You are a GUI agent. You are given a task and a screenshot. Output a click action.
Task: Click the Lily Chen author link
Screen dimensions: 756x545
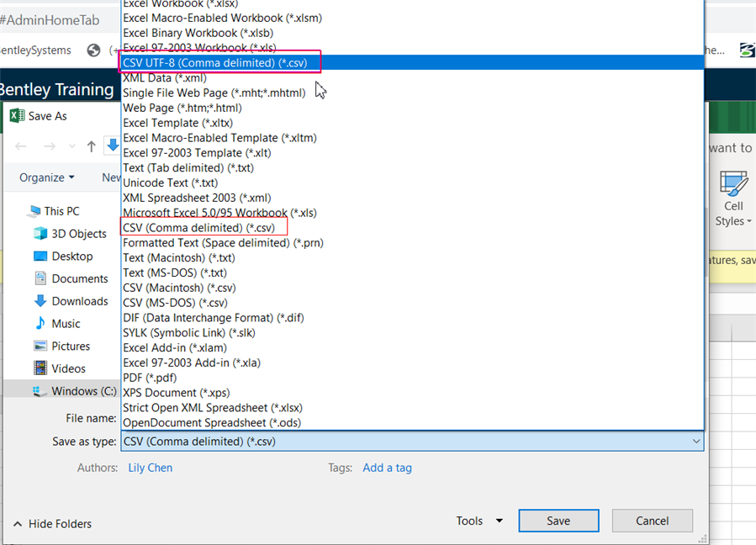(x=150, y=468)
